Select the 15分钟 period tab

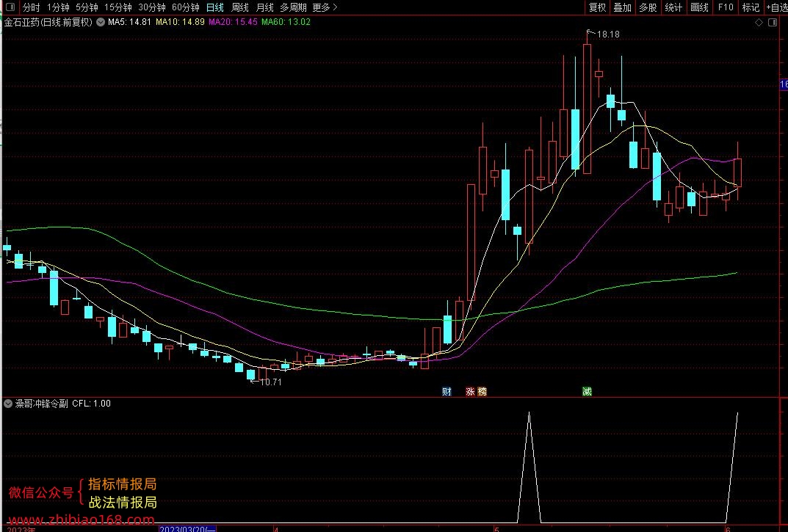118,7
